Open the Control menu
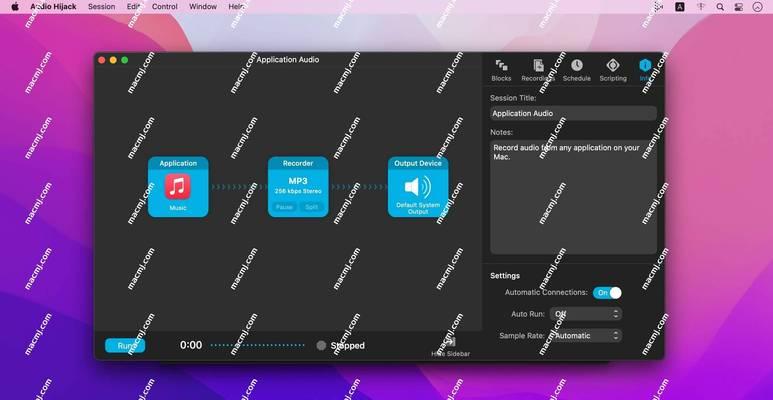Screen dimensions: 773x400 click(165, 7)
